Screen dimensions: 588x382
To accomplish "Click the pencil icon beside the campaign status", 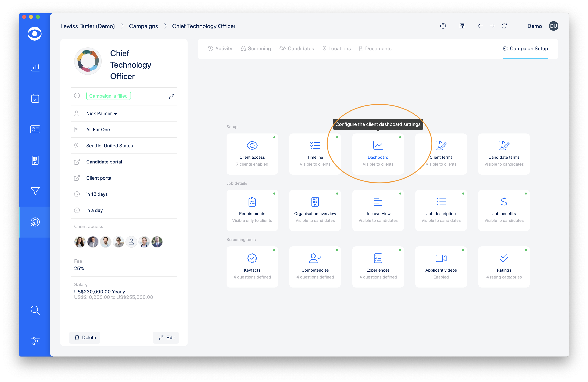I will click(171, 96).
